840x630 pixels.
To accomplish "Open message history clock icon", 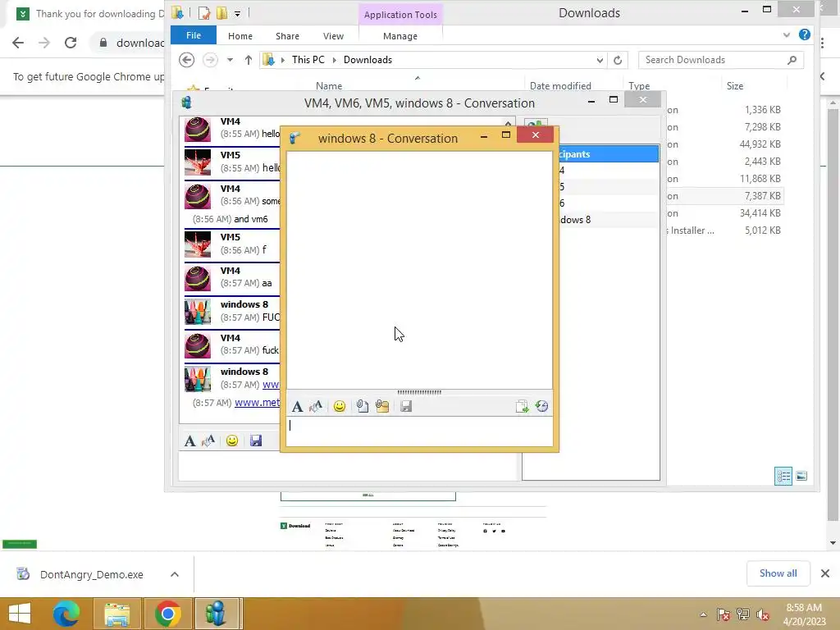I will click(x=541, y=407).
